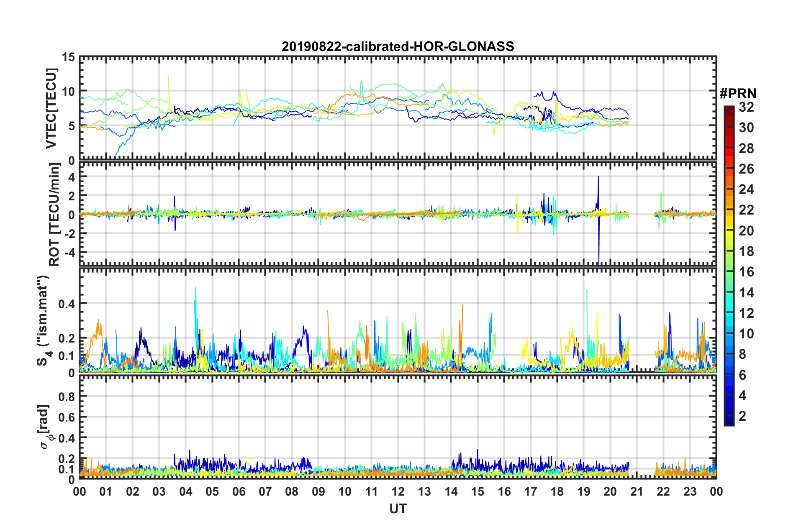Select the 05 hour tick label

coord(212,491)
